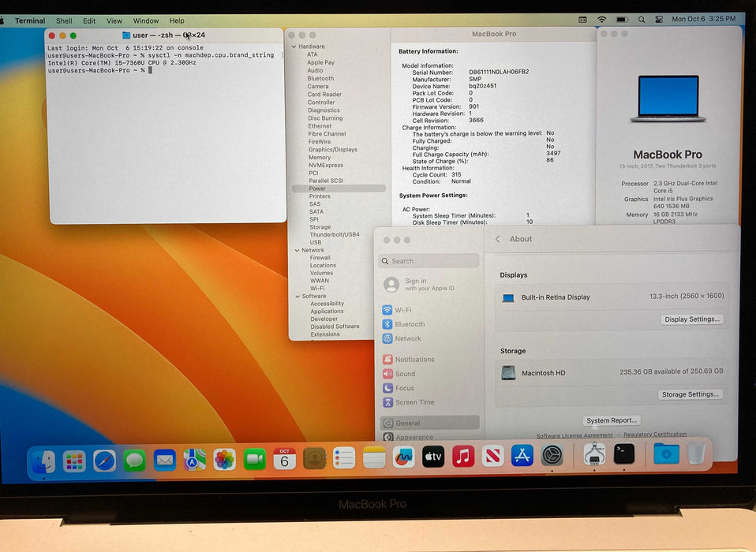The width and height of the screenshot is (756, 552).
Task: Click the Display Settings... button
Action: coord(692,319)
